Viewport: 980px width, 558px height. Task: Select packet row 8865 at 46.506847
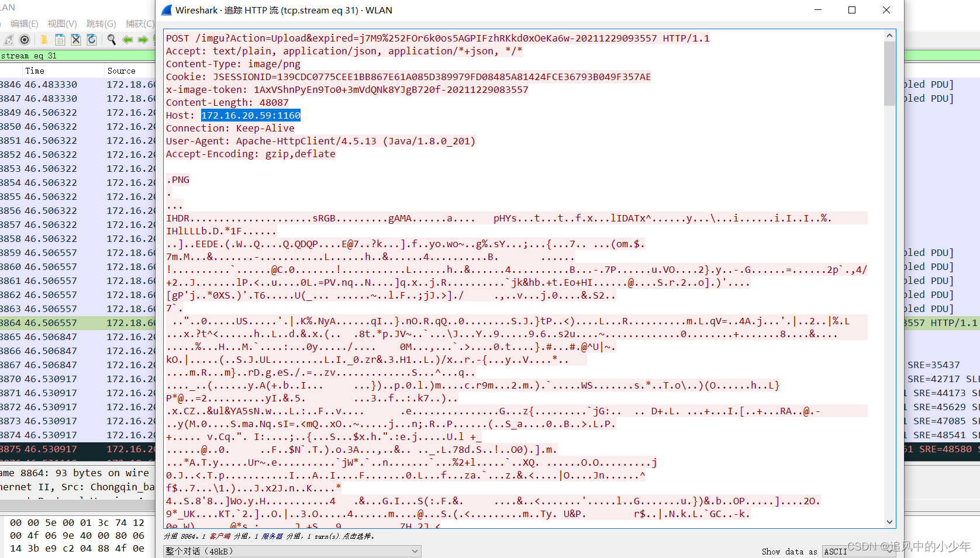click(77, 337)
